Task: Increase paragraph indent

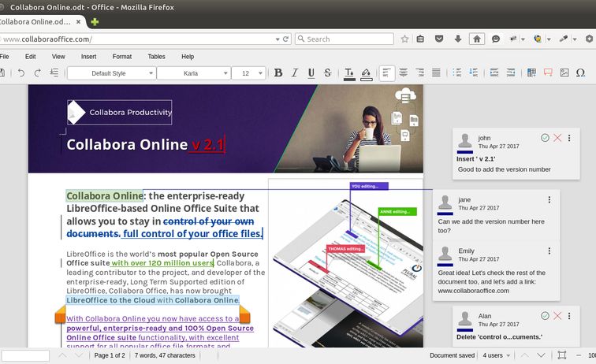Action: point(494,73)
